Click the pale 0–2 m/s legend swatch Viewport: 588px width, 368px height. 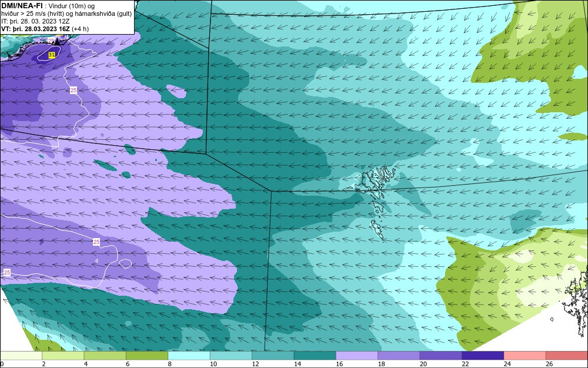coord(21,356)
